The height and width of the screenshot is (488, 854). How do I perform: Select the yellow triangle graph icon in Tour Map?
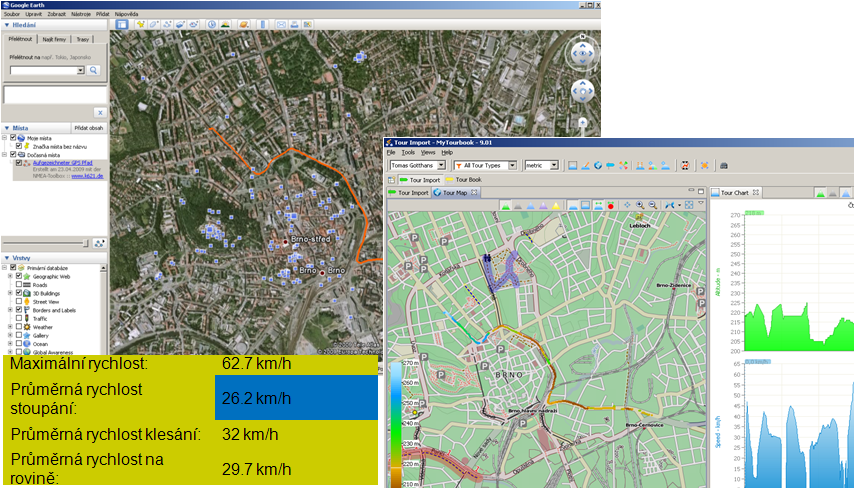[556, 205]
